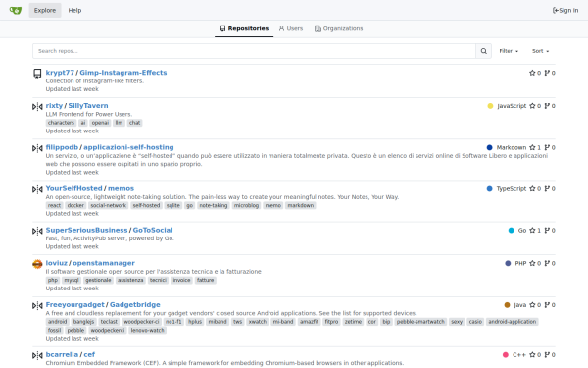Open the Gimp-Instagram-Effects repository link
The image size is (588, 368).
pos(123,73)
